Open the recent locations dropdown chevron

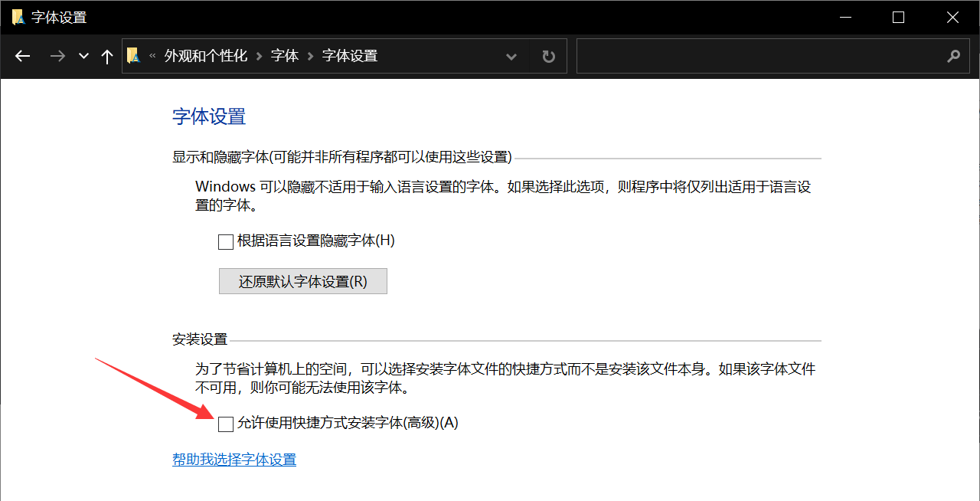pyautogui.click(x=83, y=55)
